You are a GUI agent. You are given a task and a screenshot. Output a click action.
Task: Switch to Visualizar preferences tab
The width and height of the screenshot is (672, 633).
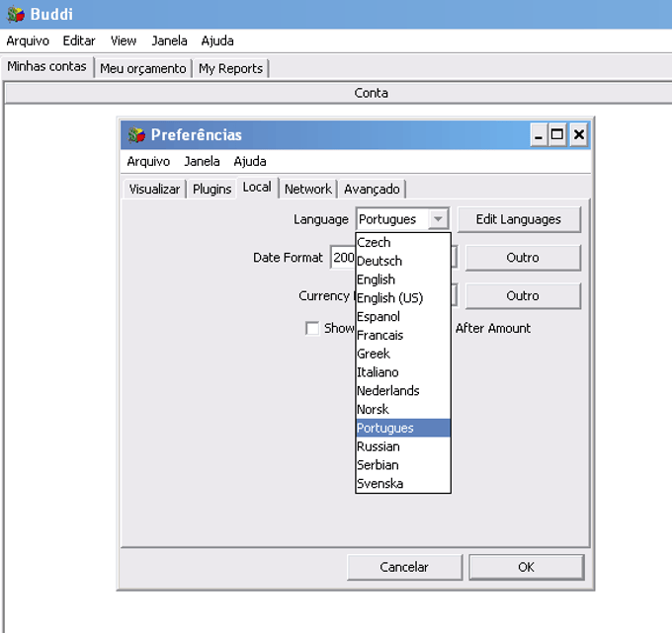pyautogui.click(x=154, y=189)
